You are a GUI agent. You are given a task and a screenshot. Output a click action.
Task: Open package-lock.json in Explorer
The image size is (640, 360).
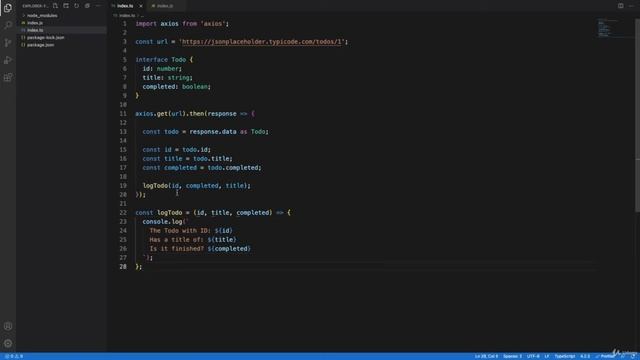(x=61, y=38)
